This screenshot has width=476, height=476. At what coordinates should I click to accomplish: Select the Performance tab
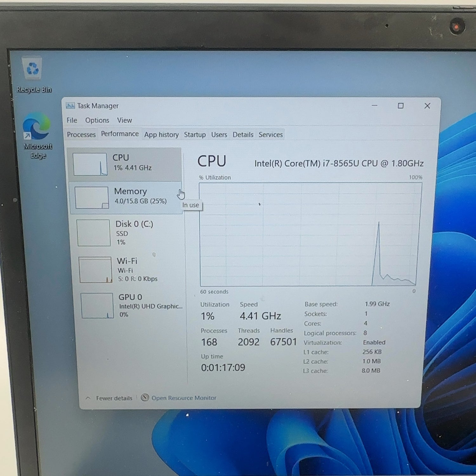pos(120,134)
